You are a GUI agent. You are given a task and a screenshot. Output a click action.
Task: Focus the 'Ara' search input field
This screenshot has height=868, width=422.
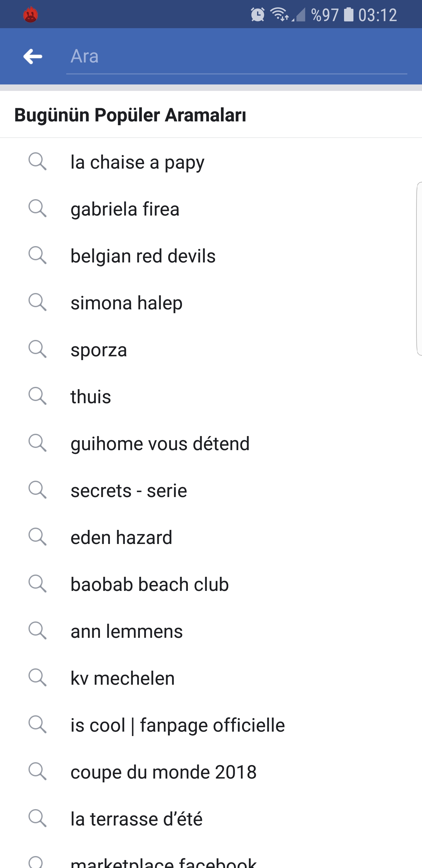(236, 56)
